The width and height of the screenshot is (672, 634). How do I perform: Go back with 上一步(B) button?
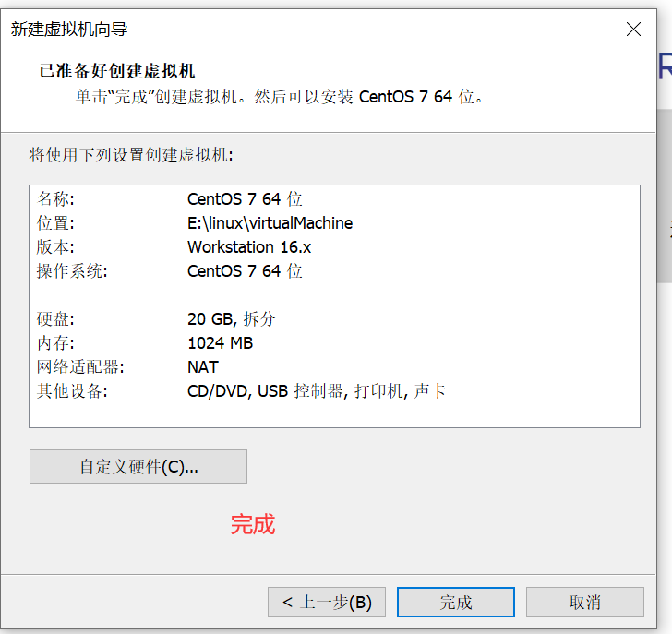coord(327,602)
